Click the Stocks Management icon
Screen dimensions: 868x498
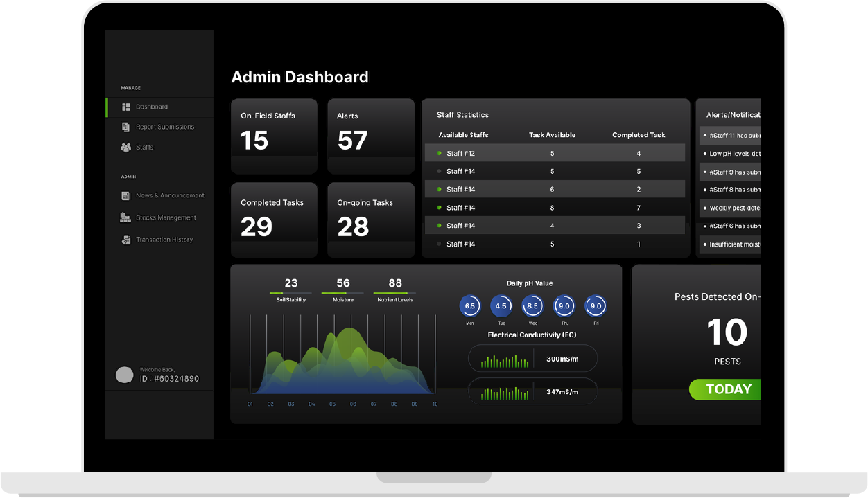point(125,217)
